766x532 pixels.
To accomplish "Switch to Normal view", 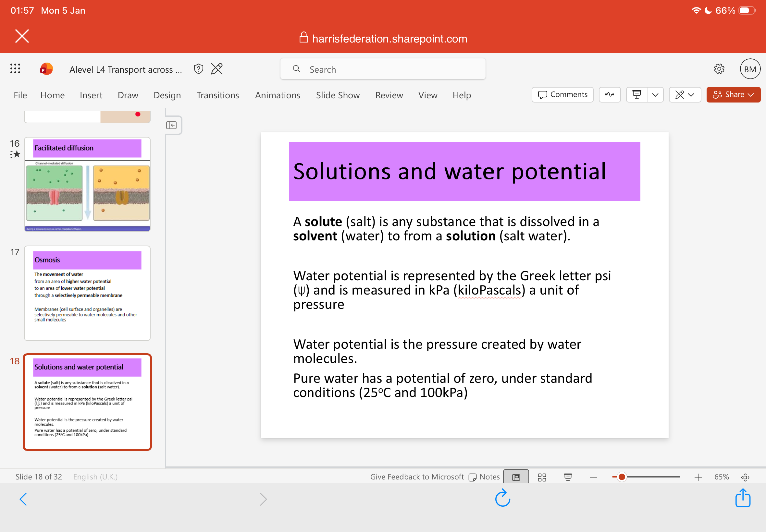I will [x=516, y=477].
